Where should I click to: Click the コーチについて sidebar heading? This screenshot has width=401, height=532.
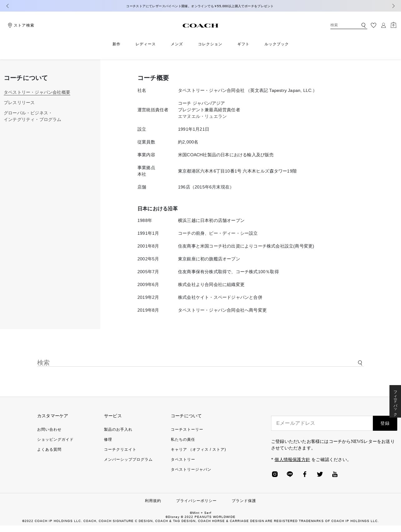pyautogui.click(x=26, y=78)
